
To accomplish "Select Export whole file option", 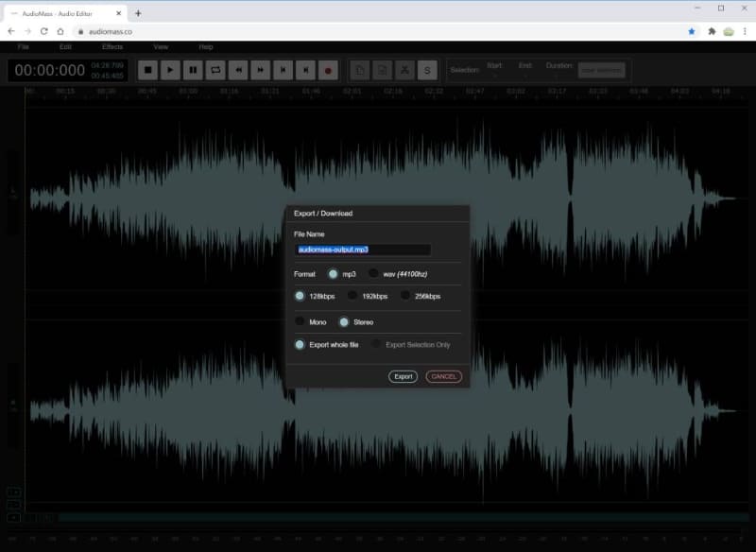I will coord(300,344).
